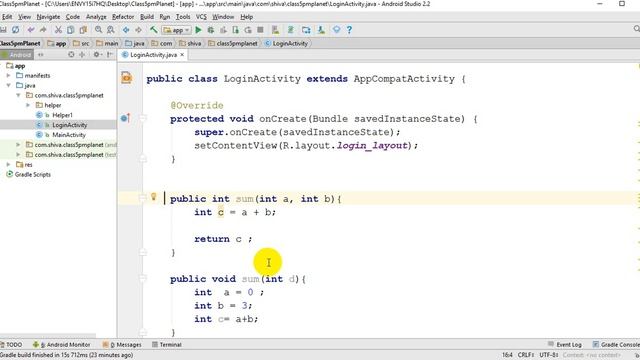The image size is (640, 360).
Task: Select Gradle Scripts in project tree
Action: (x=32, y=174)
